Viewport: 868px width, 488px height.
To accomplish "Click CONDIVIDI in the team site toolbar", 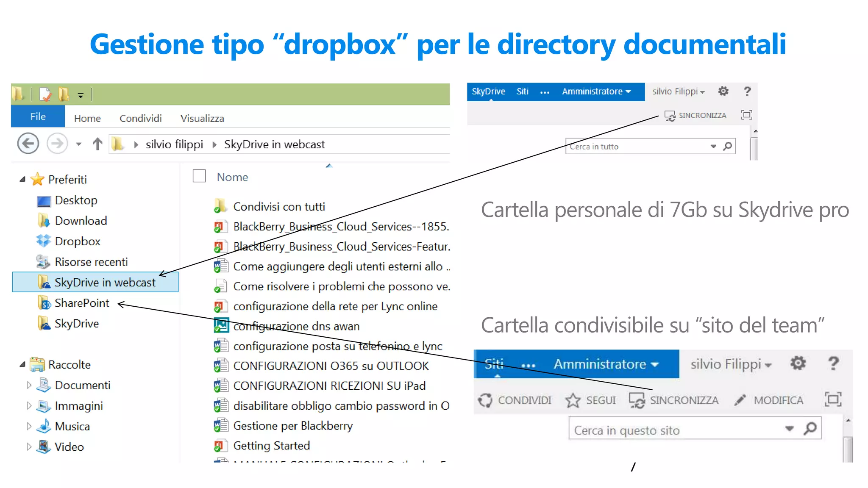I will [515, 400].
